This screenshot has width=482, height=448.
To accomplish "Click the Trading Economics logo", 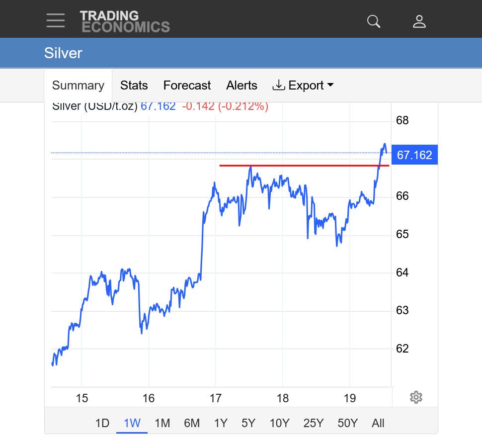I will pos(125,21).
